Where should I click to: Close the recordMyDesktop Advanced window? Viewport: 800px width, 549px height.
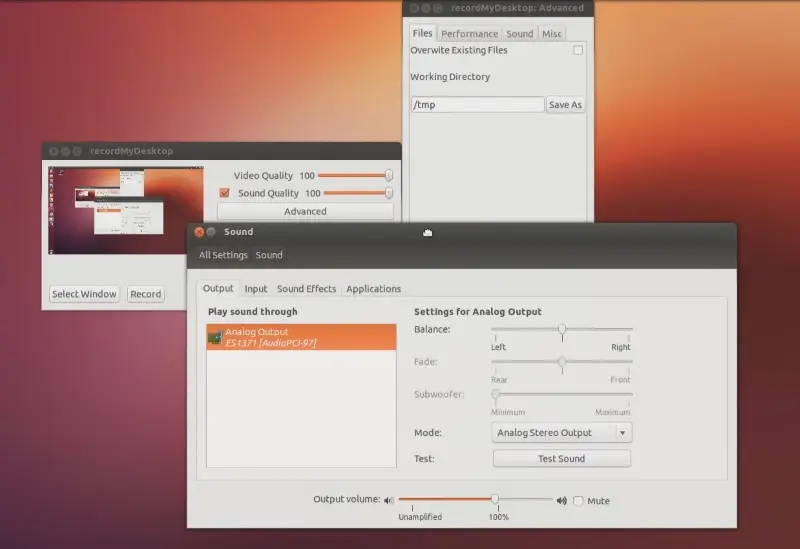coord(415,8)
